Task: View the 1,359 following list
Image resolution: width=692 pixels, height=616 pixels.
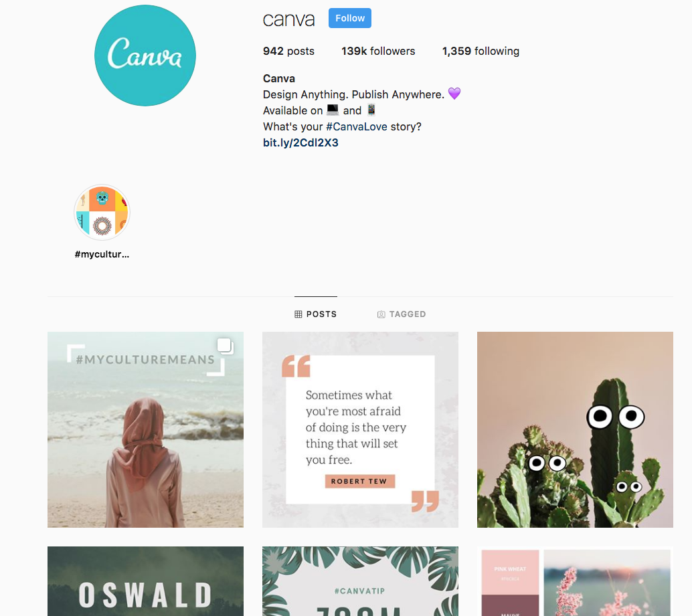Action: [481, 51]
